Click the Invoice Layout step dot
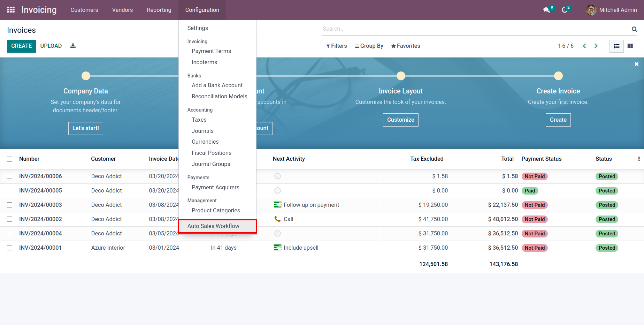644x325 pixels. tap(401, 76)
